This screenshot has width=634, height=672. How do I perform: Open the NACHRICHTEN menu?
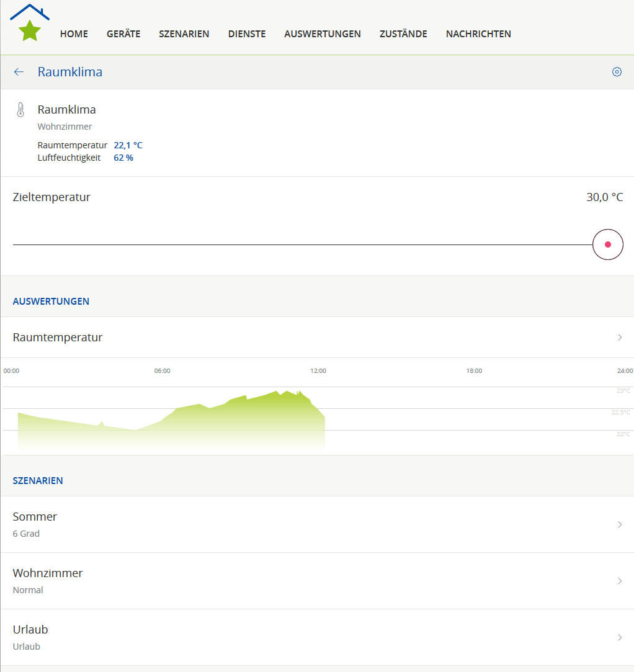click(478, 34)
